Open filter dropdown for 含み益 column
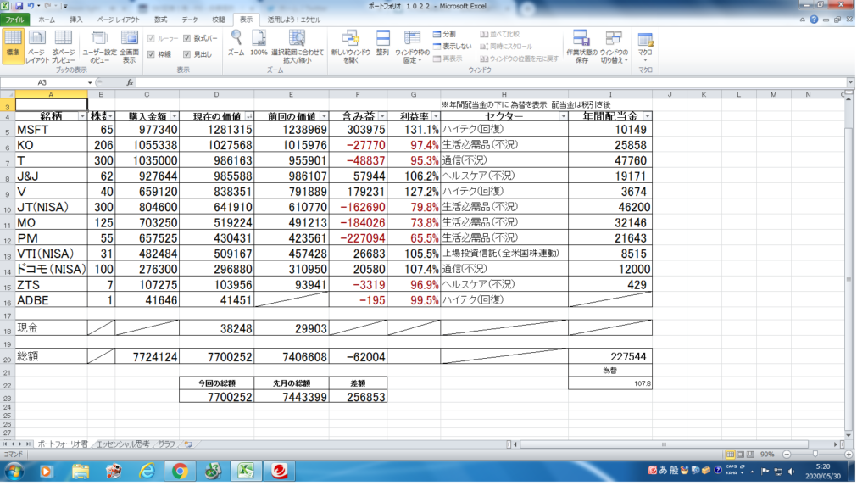The height and width of the screenshot is (486, 868). click(x=382, y=116)
